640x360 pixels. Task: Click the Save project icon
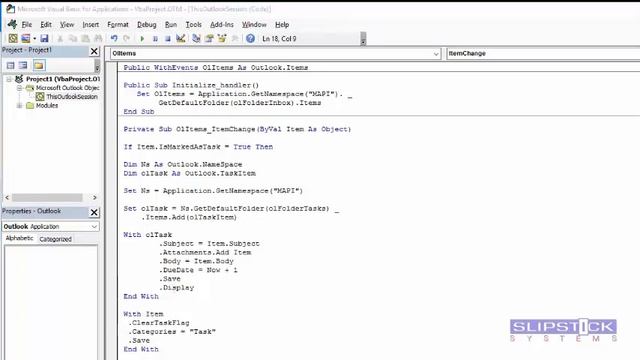[x=44, y=38]
